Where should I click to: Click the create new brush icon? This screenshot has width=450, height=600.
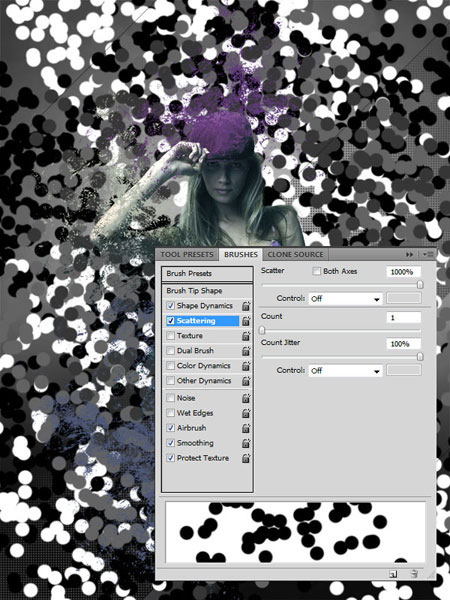tap(393, 574)
